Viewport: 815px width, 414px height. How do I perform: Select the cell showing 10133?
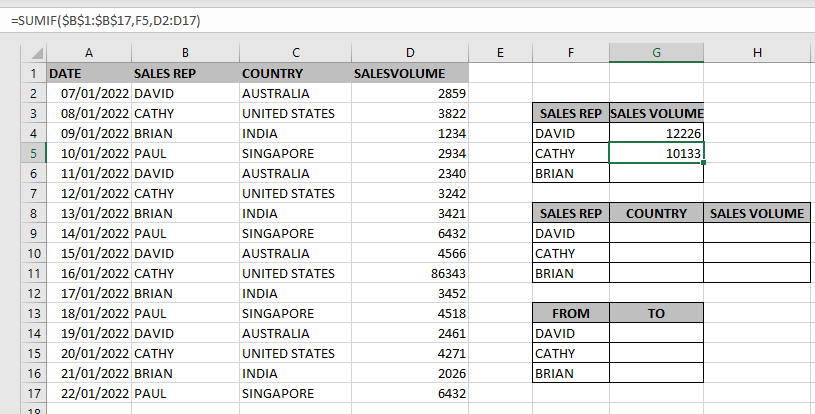click(656, 153)
